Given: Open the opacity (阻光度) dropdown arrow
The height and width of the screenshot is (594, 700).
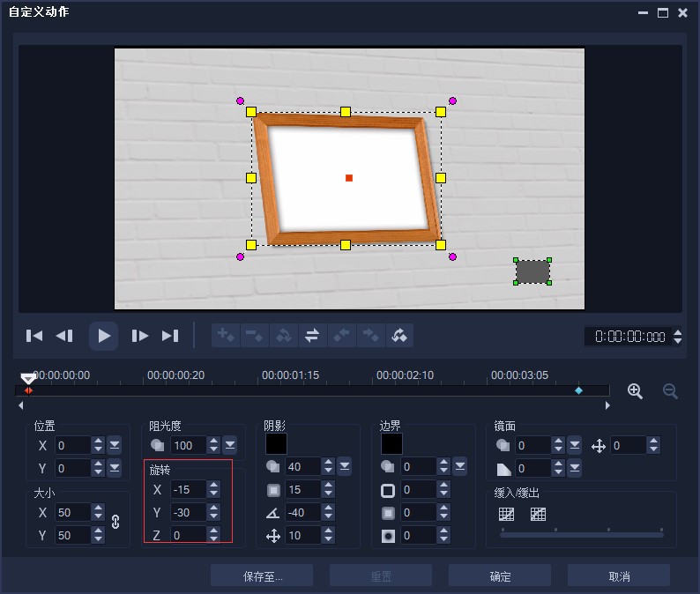Looking at the screenshot, I should pos(230,445).
